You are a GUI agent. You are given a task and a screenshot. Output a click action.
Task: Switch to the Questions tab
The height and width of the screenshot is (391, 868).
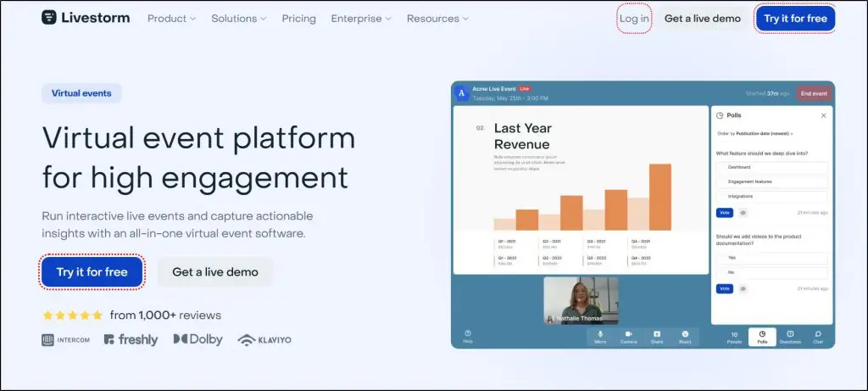pyautogui.click(x=790, y=337)
